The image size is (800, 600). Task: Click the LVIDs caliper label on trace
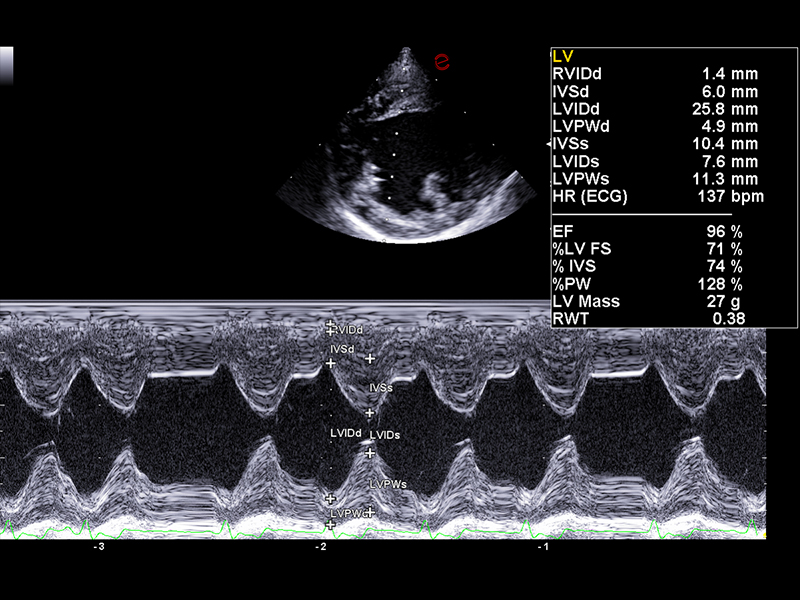point(385,435)
